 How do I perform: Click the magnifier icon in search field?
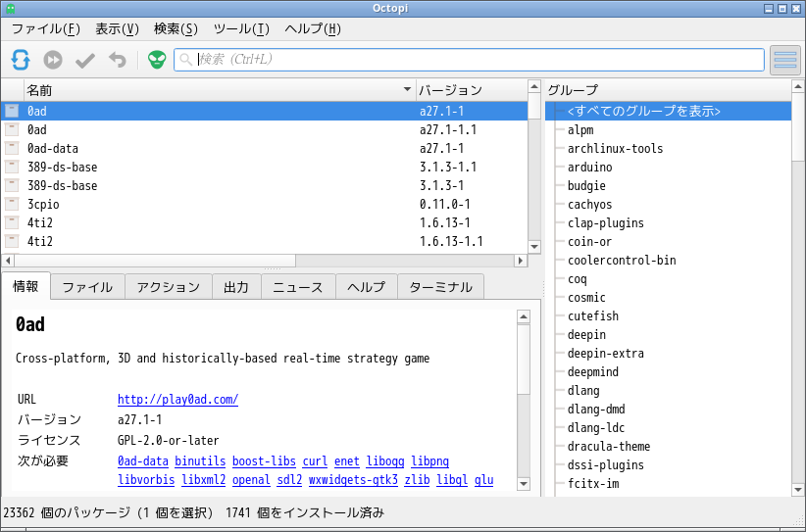[x=186, y=60]
